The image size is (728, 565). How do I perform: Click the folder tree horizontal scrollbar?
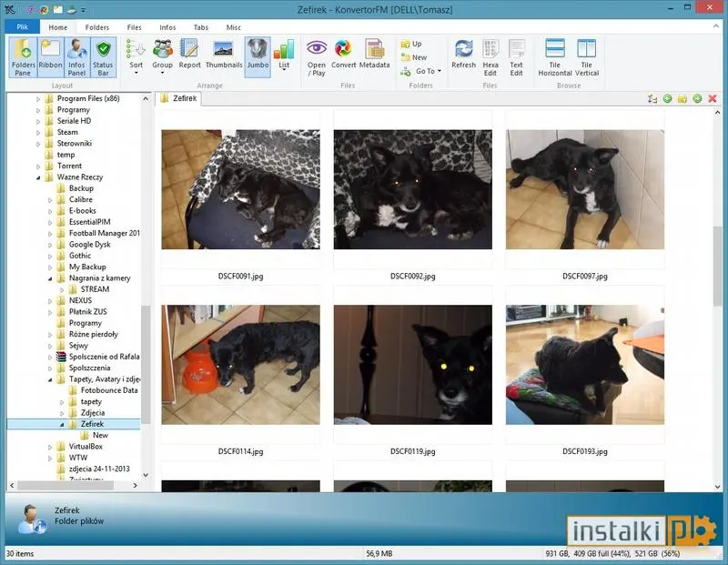[66, 485]
